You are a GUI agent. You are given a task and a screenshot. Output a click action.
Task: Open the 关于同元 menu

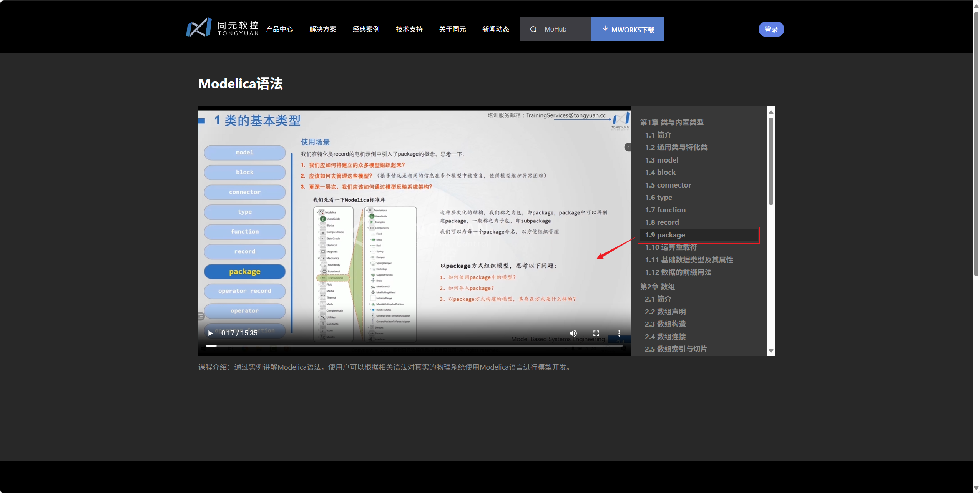click(x=452, y=29)
